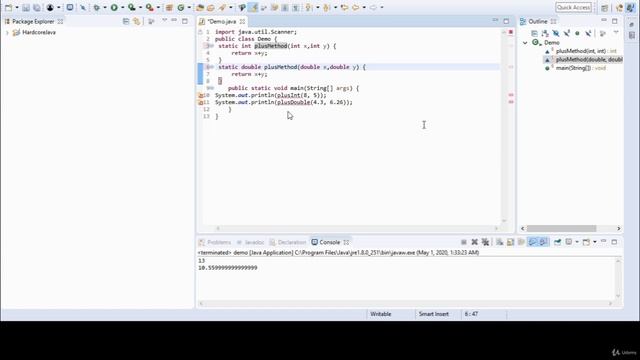Click Remove All Terminated Launches icon
The width and height of the screenshot is (640, 360).
pos(485,242)
